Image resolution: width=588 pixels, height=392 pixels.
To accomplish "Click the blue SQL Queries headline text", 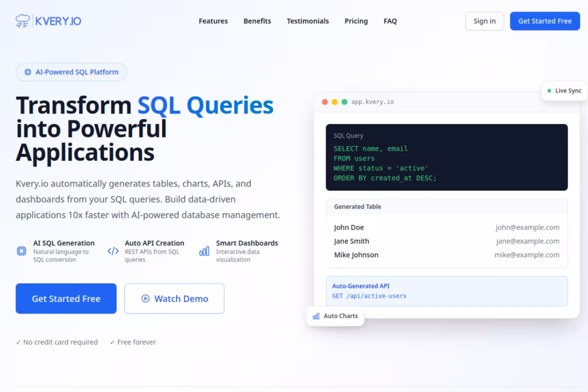I will click(205, 105).
